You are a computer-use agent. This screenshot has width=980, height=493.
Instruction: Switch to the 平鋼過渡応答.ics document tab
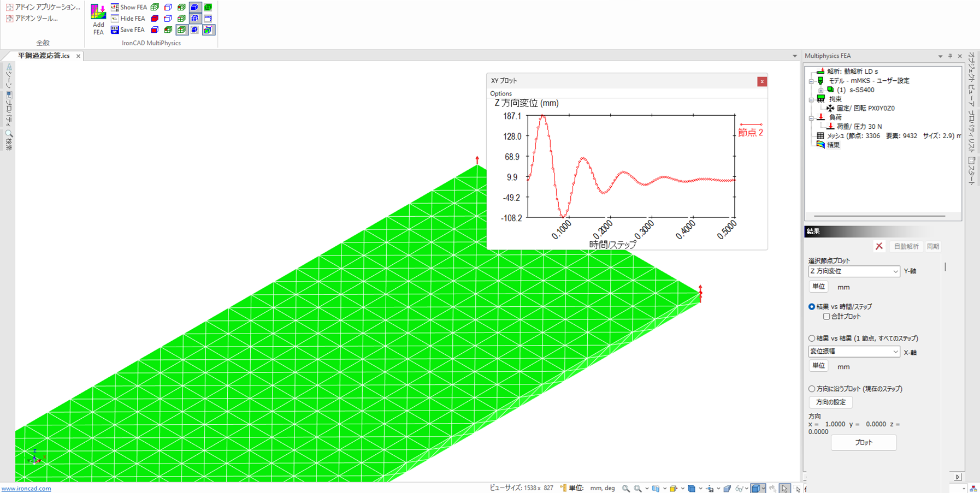(44, 56)
